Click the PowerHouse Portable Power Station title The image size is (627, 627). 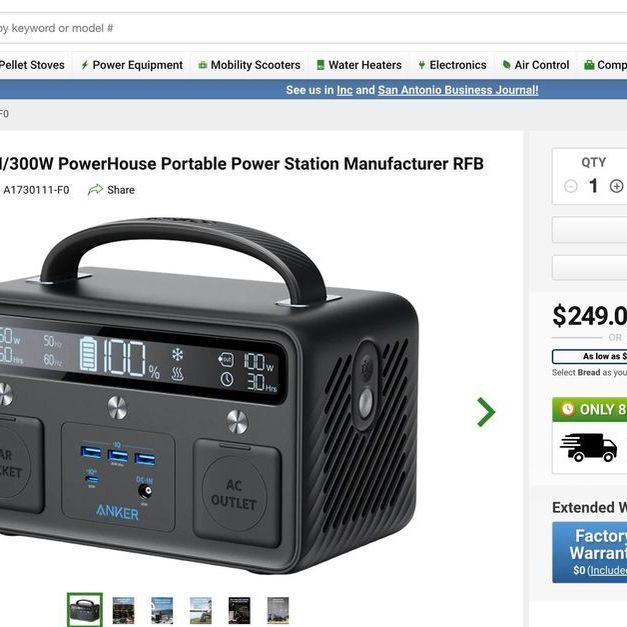(241, 164)
